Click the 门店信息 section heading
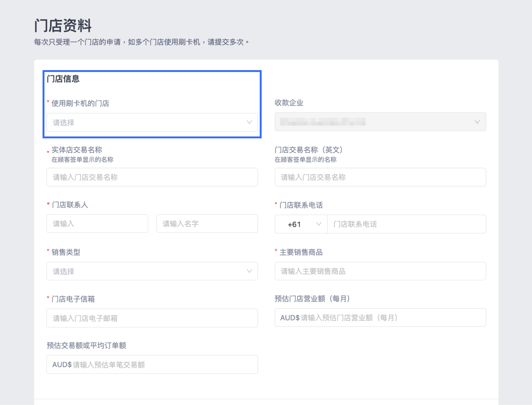This screenshot has height=405, width=532. click(63, 79)
